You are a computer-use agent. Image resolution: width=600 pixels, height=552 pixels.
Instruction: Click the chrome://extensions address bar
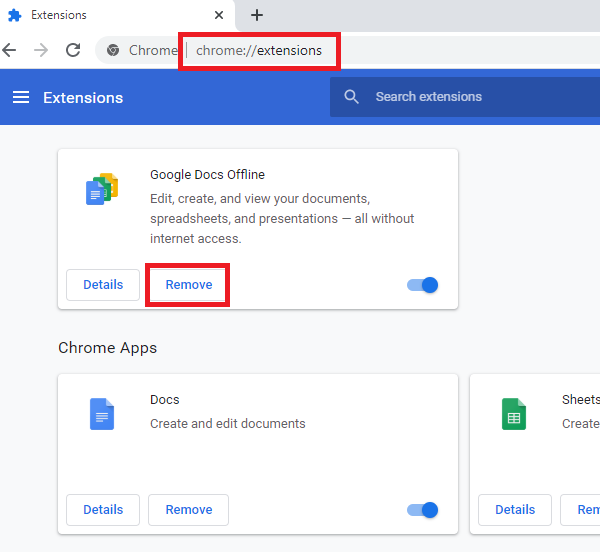tap(259, 50)
